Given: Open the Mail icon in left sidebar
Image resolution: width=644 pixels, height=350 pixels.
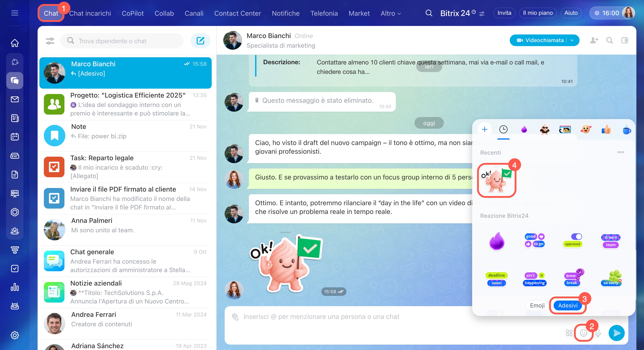Looking at the screenshot, I should point(15,99).
